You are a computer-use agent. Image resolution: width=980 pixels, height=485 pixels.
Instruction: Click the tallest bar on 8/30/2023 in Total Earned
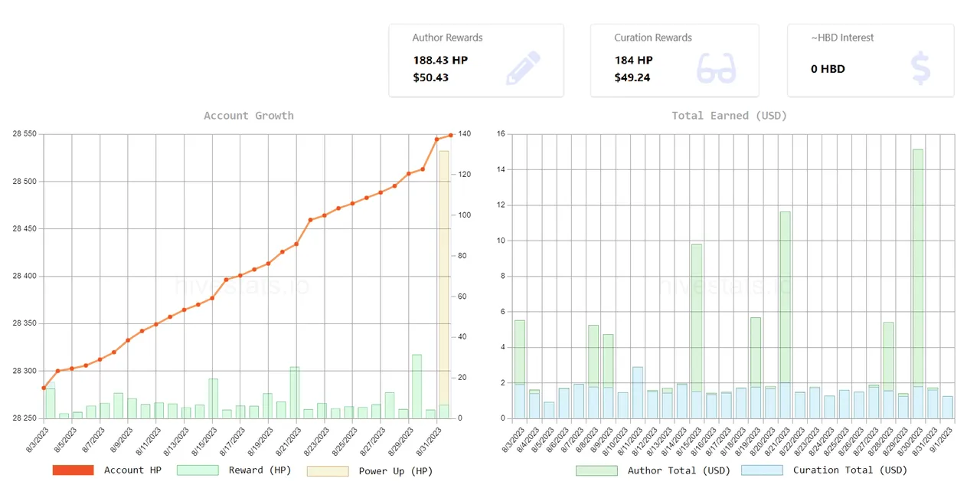pos(918,283)
